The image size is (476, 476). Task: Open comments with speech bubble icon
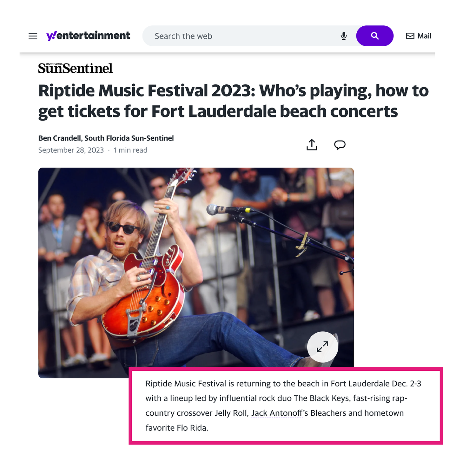pos(340,145)
